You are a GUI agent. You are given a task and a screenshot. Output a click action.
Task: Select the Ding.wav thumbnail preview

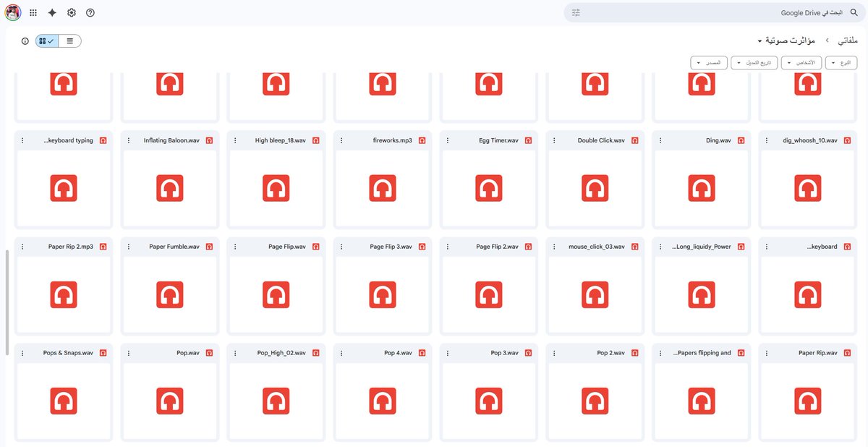click(702, 189)
